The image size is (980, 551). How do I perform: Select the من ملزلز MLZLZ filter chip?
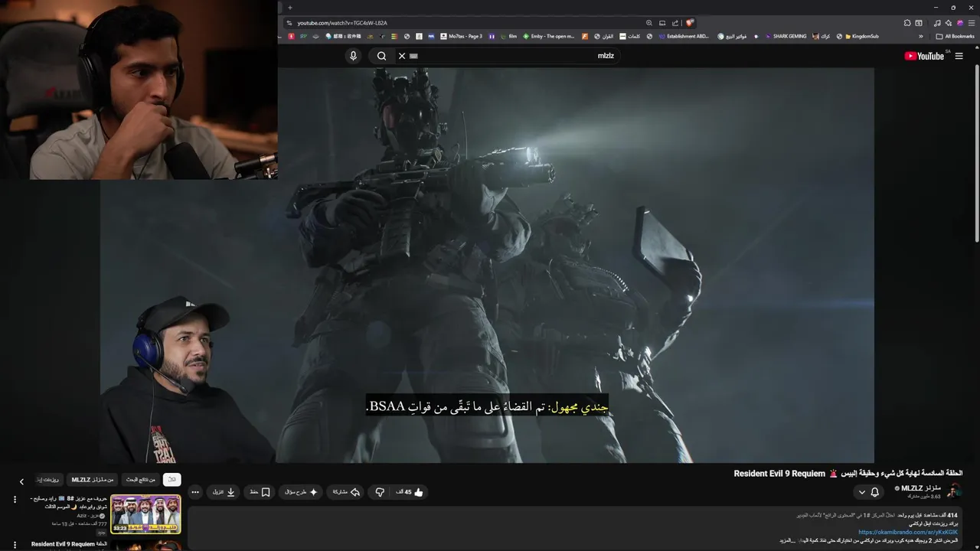[93, 480]
